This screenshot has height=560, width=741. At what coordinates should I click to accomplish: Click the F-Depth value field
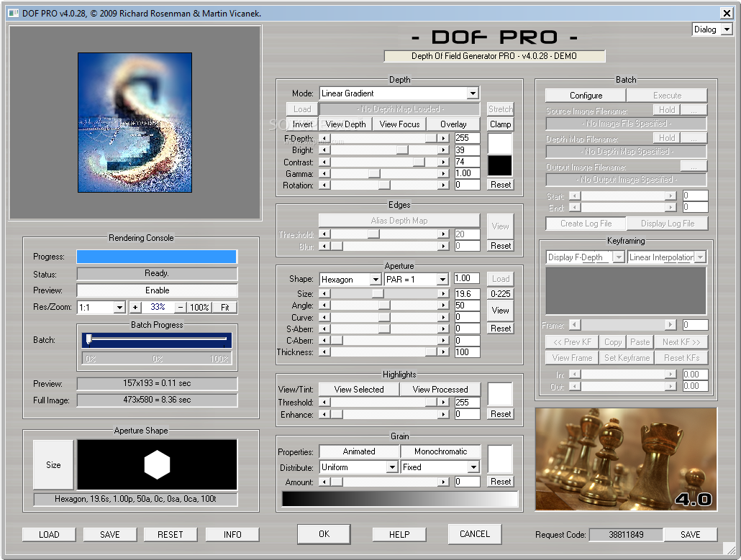point(467,138)
